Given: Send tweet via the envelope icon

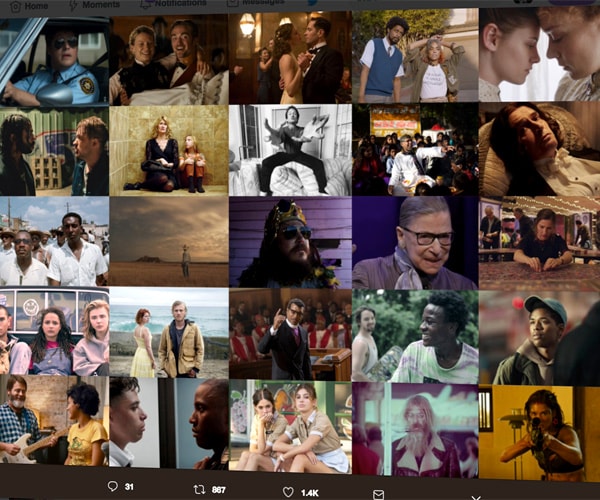Looking at the screenshot, I should (x=378, y=495).
